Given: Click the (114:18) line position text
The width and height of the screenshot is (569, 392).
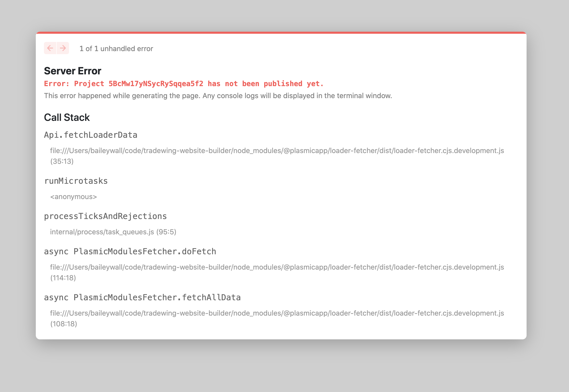Looking at the screenshot, I should click(x=63, y=278).
